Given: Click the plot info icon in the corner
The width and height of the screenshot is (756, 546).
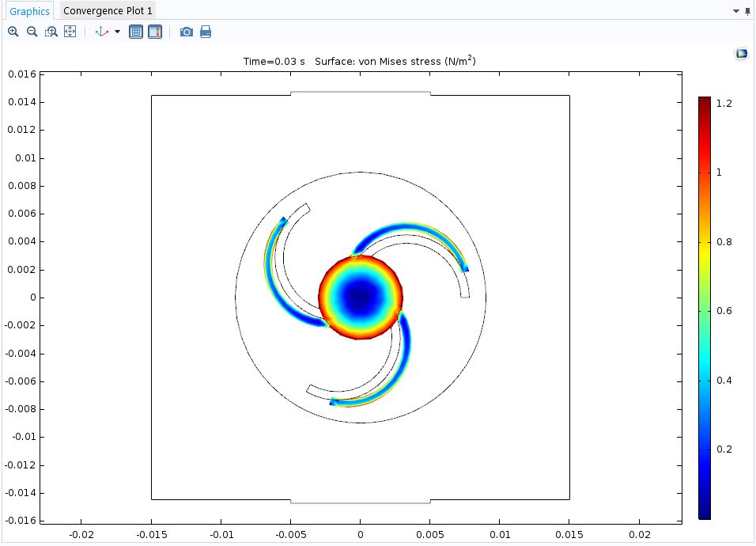Looking at the screenshot, I should 741,54.
